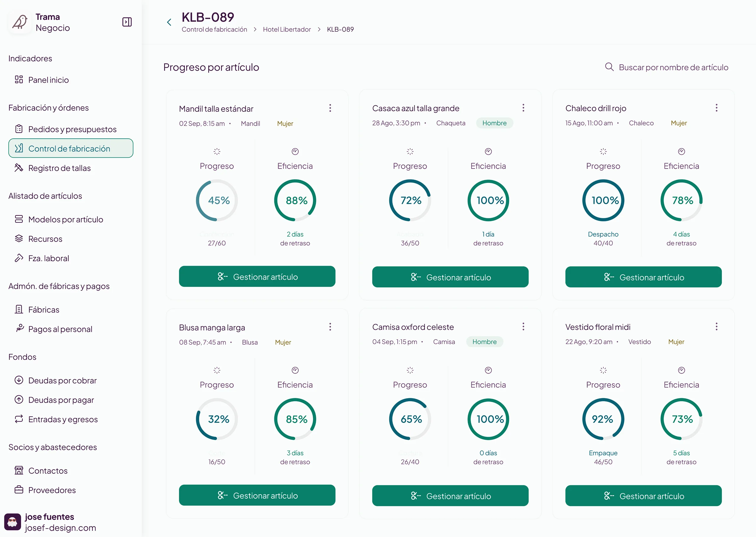756x537 pixels.
Task: Click the josef-design.com text
Action: (61, 528)
